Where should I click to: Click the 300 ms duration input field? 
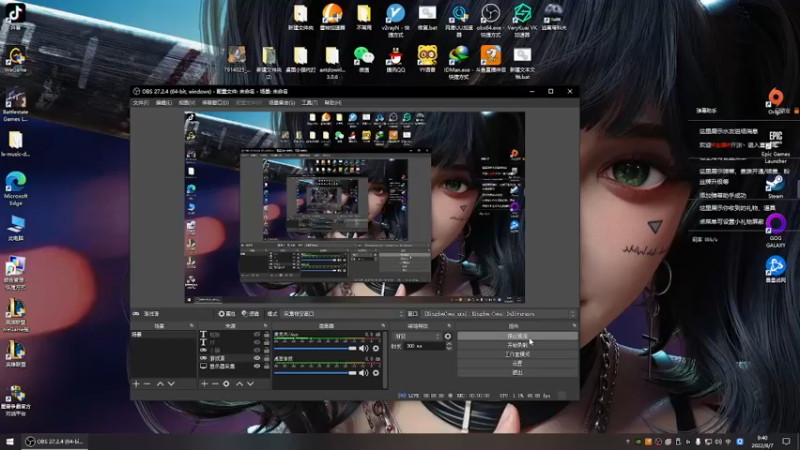[x=424, y=346]
